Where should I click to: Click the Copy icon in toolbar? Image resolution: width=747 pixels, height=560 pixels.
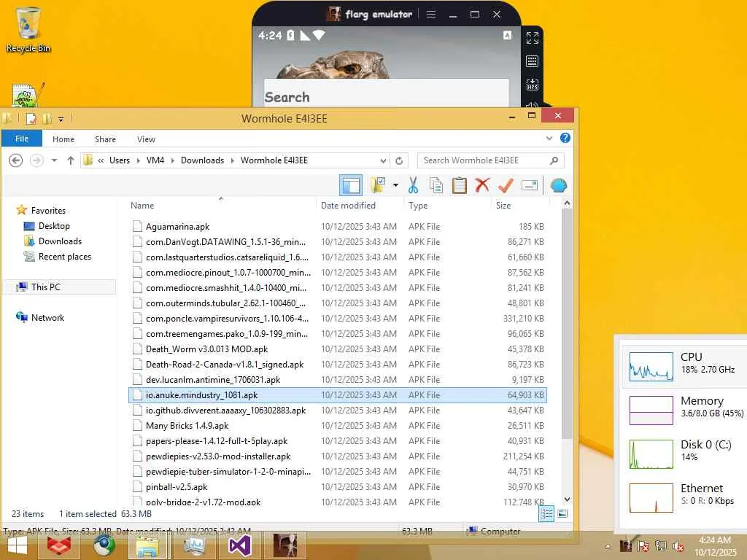click(436, 185)
